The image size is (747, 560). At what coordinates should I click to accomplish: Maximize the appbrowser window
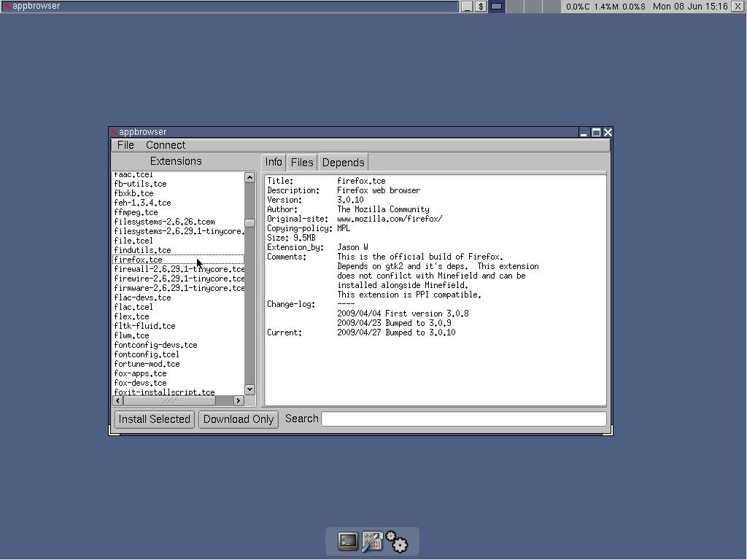(596, 133)
